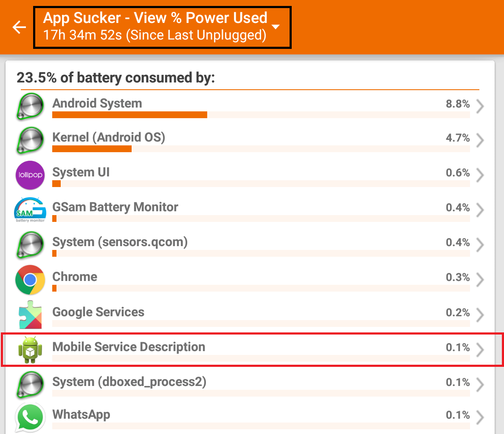The image size is (504, 434).
Task: Tap the Mobile Service Description android icon
Action: 30,350
